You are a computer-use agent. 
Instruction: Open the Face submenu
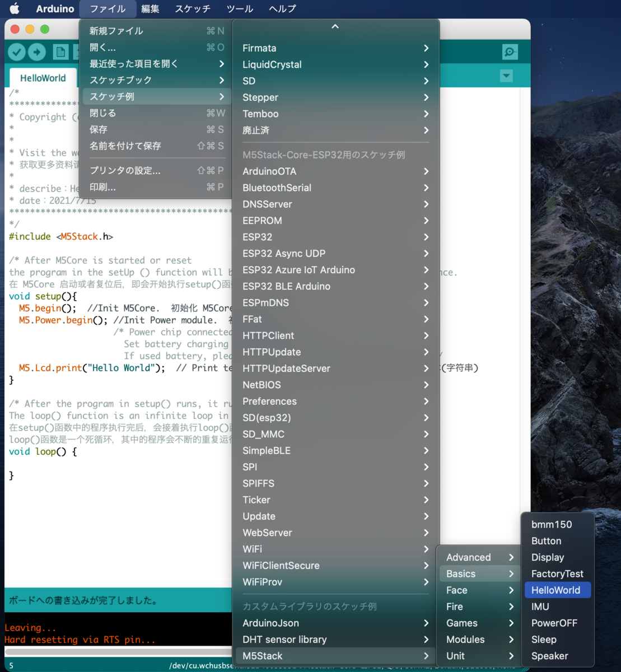coord(479,590)
